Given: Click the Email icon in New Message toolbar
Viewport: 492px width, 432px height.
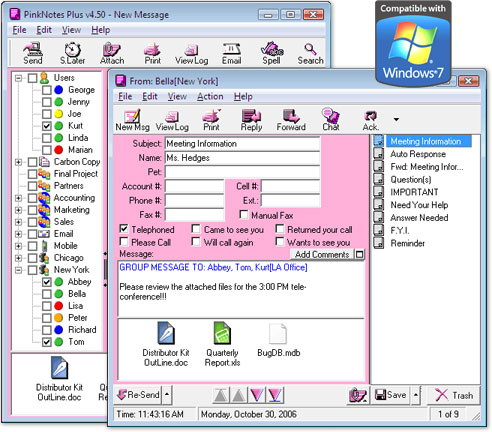Looking at the screenshot, I should [232, 53].
